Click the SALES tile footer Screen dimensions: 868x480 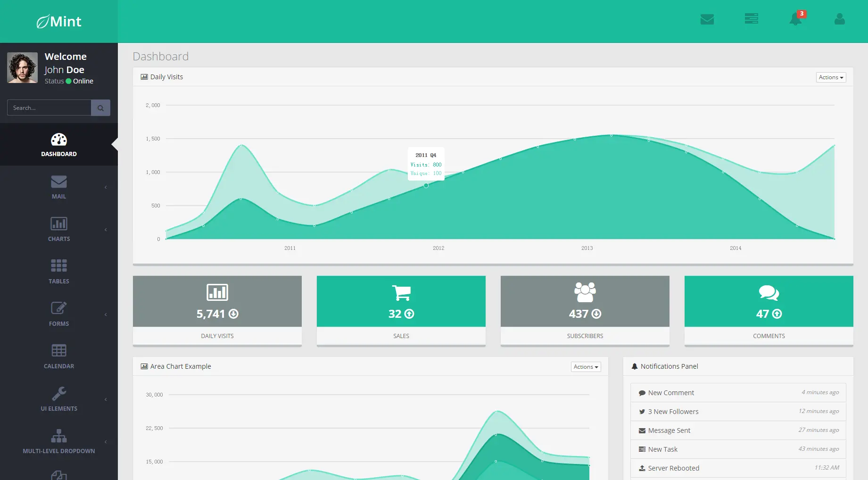click(x=401, y=336)
